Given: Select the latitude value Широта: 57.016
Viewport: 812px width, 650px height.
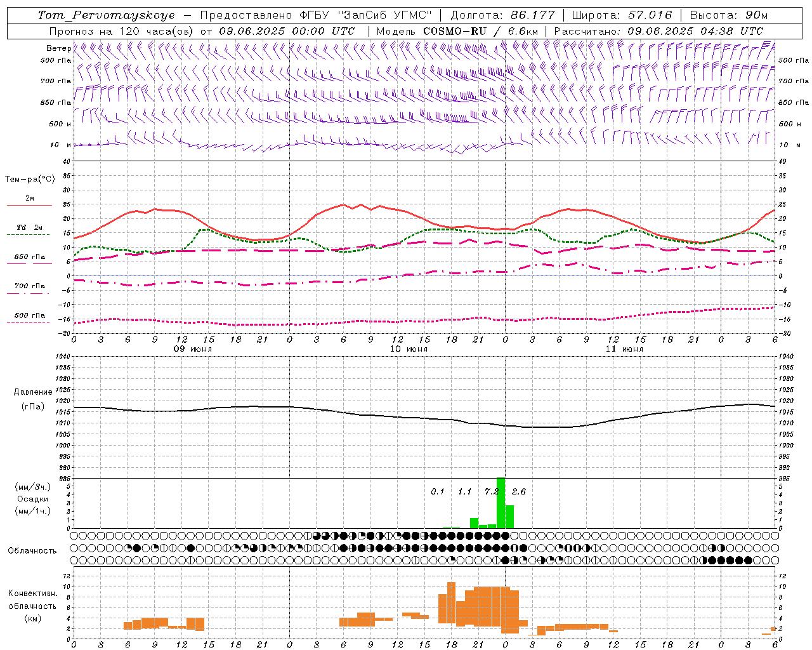Looking at the screenshot, I should 622,15.
